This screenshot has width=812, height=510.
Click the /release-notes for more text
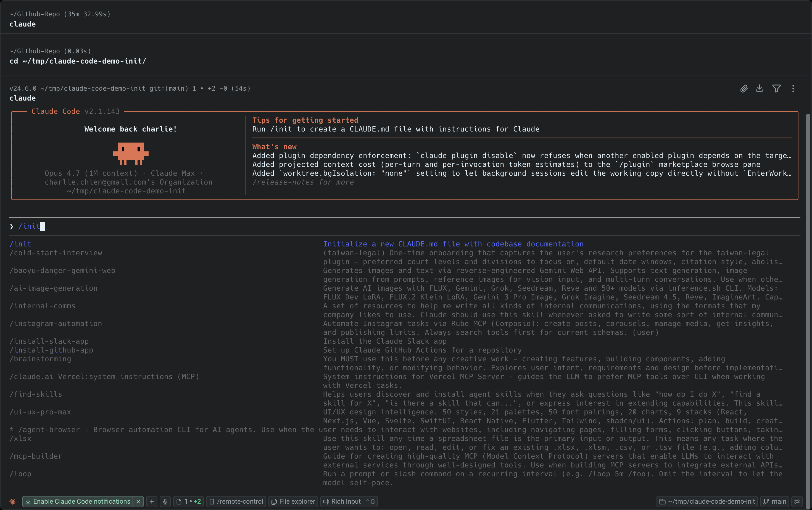[303, 182]
